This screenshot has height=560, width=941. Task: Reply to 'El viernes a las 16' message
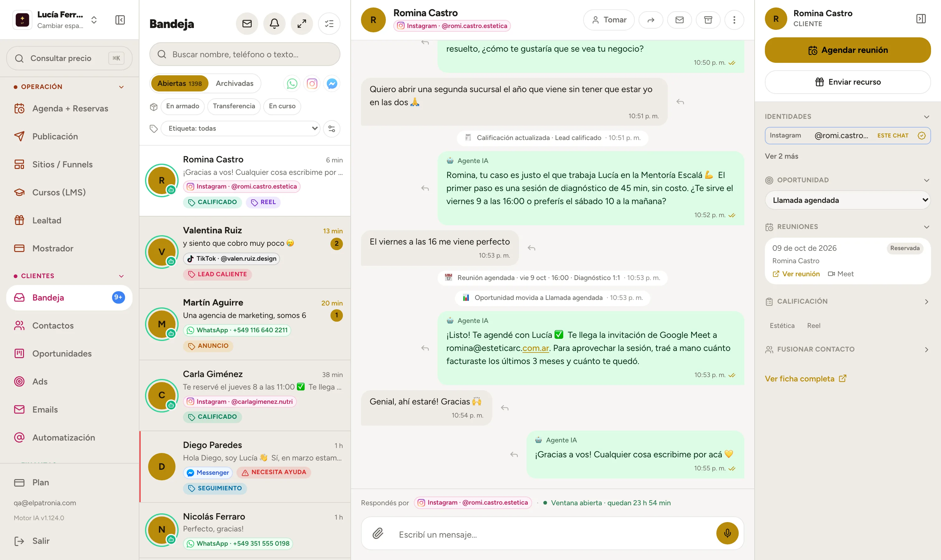coord(531,248)
